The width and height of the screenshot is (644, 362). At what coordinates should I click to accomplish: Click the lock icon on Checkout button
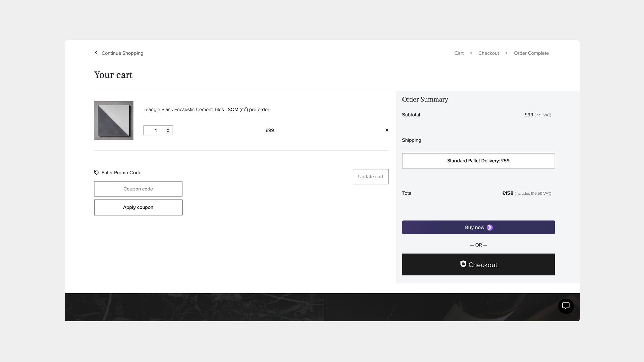pyautogui.click(x=463, y=264)
